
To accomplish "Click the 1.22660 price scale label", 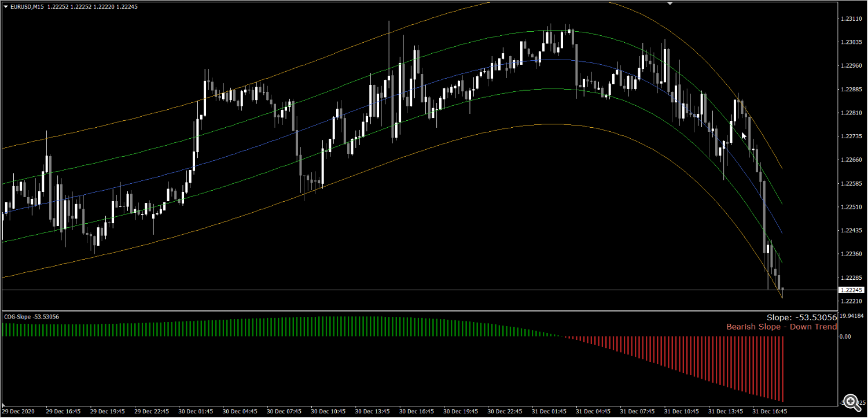I will point(850,160).
